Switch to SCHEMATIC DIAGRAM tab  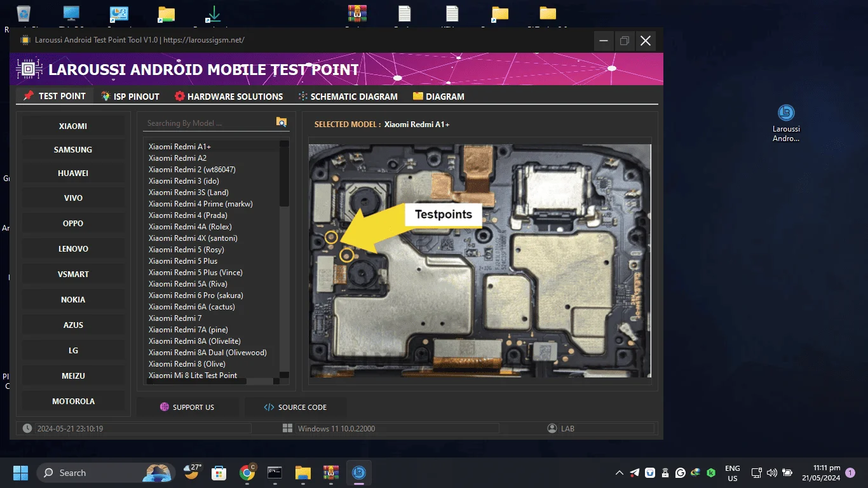click(348, 97)
